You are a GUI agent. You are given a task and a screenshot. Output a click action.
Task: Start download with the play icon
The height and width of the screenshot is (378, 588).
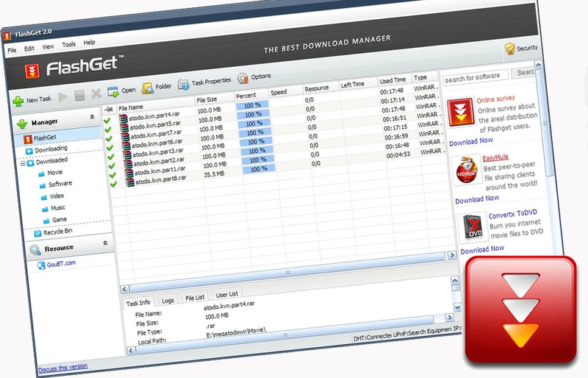pos(62,97)
